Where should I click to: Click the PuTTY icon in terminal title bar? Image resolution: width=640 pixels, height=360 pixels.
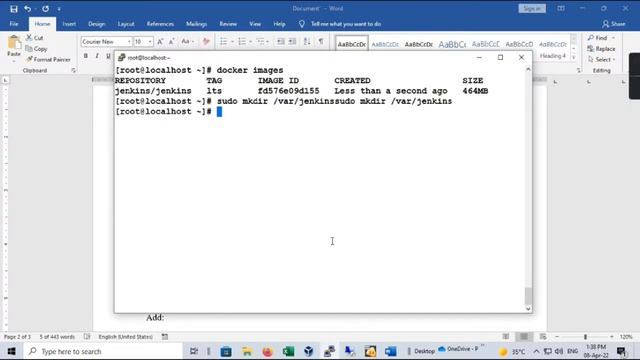(121, 58)
